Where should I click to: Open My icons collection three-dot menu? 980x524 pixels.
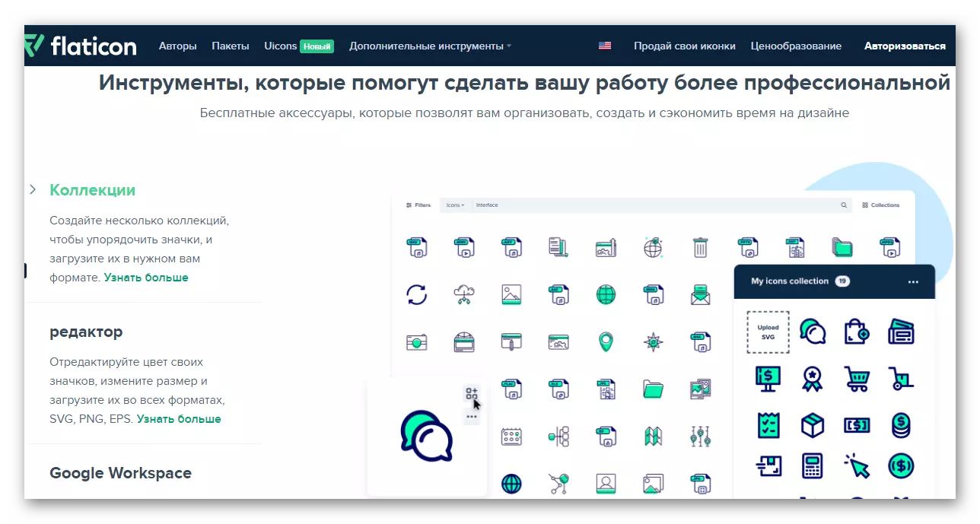pos(913,282)
